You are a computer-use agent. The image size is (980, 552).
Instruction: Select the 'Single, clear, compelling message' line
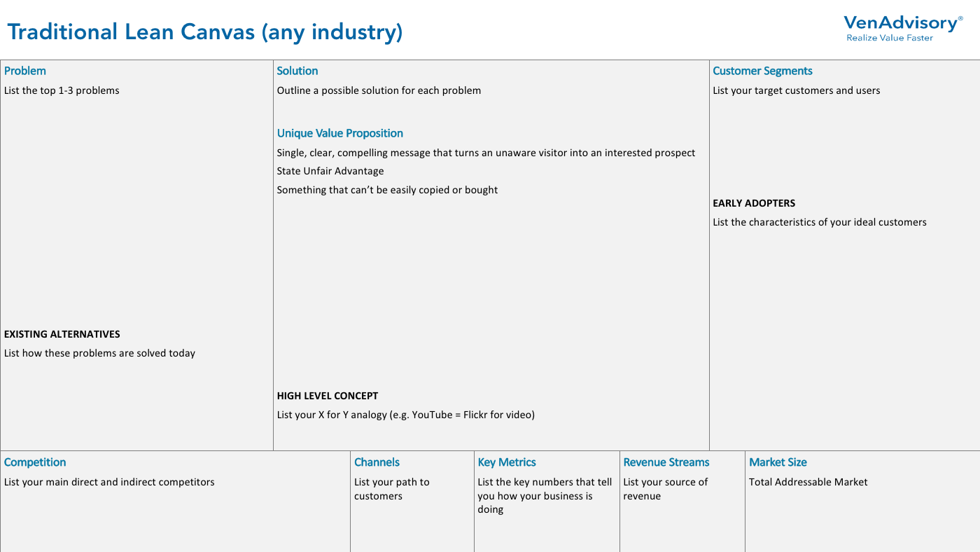click(x=486, y=153)
